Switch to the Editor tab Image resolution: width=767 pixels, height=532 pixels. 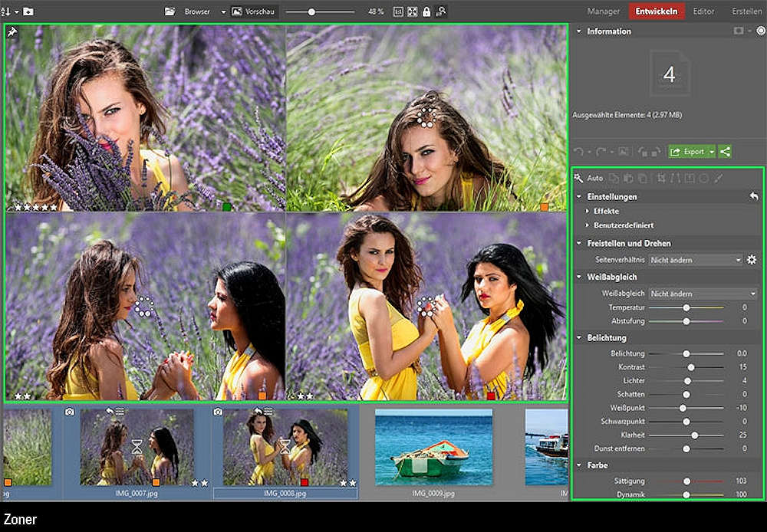(x=703, y=11)
